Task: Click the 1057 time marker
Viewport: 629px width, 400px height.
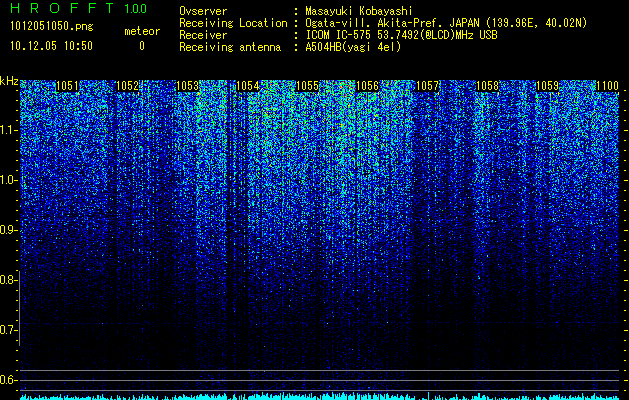Action: 428,86
